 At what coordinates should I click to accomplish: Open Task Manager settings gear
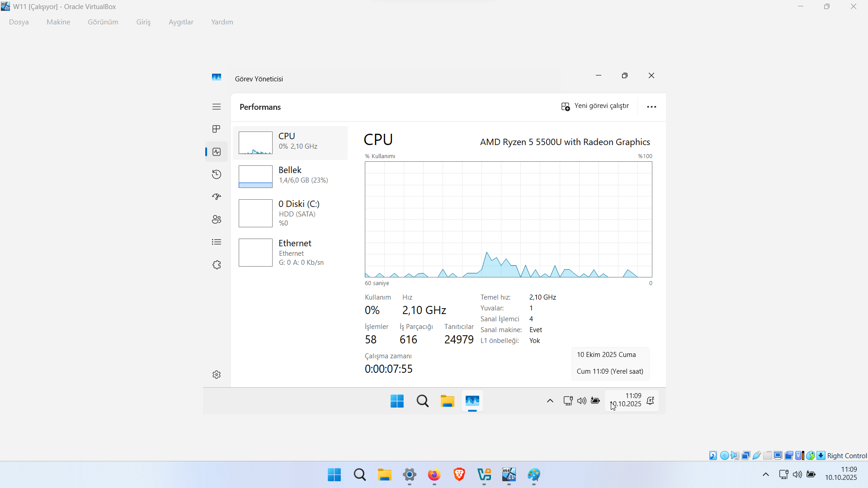click(217, 375)
